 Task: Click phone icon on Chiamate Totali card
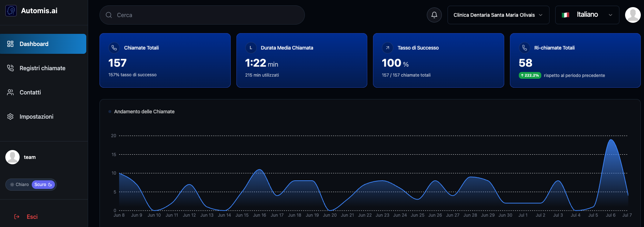click(114, 48)
